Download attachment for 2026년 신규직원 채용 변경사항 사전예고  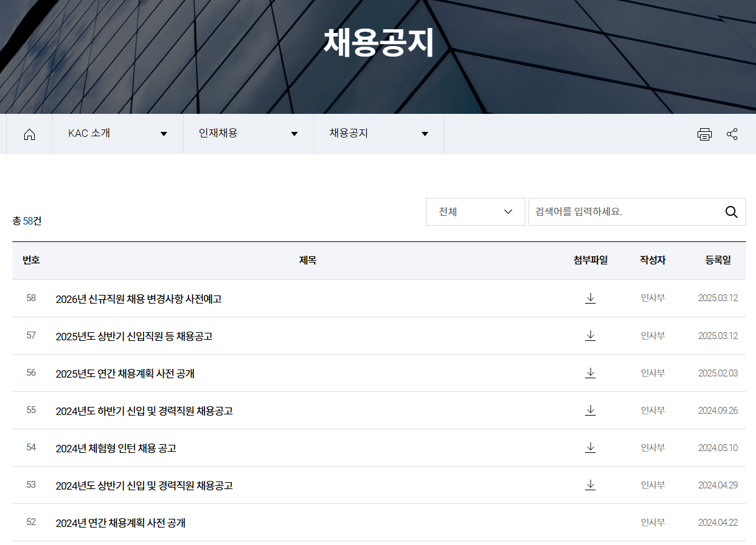590,298
